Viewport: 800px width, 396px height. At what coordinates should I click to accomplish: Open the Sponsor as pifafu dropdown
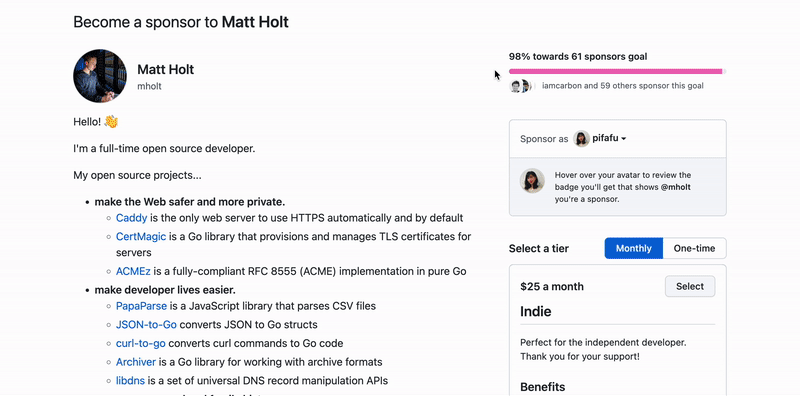(x=600, y=138)
